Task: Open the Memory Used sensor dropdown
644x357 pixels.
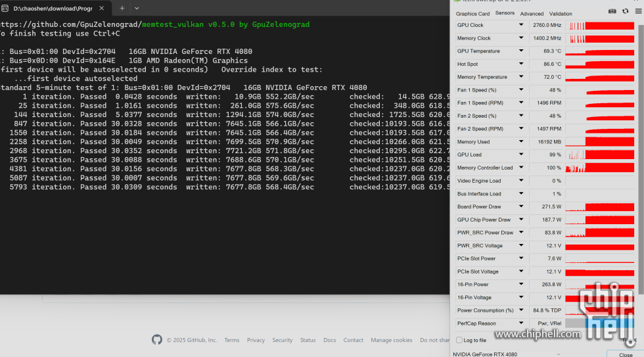Action: pos(520,142)
